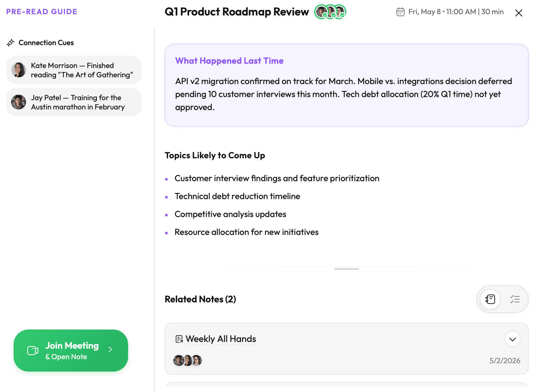Viewport: 533px width, 392px height.
Task: Click the note icon beside Weekly All Hands
Action: 179,339
